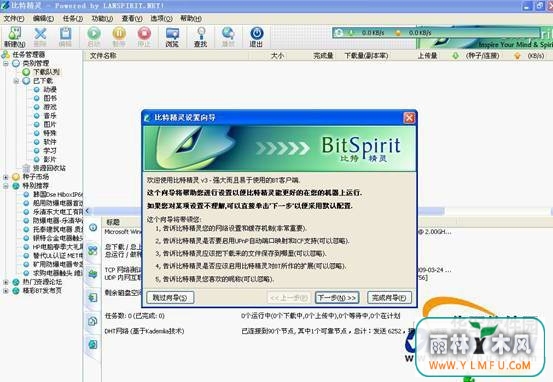Sort by the 上传量 column header
The width and height of the screenshot is (553, 382).
427,56
